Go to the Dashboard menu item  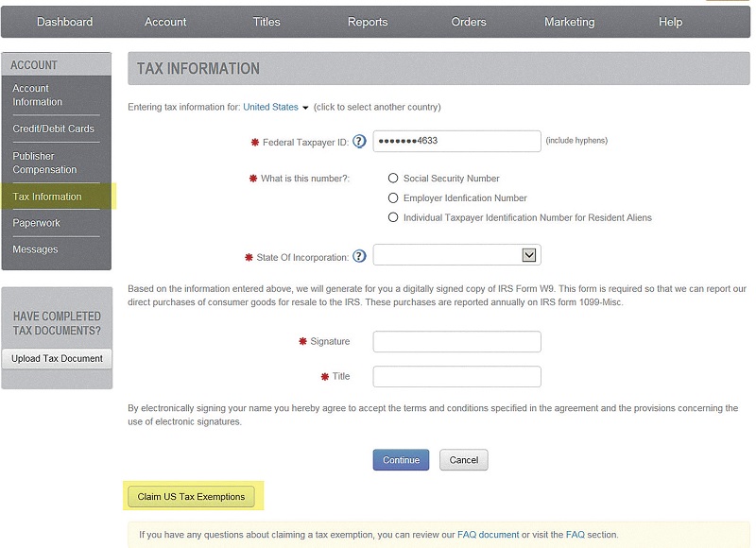[64, 22]
